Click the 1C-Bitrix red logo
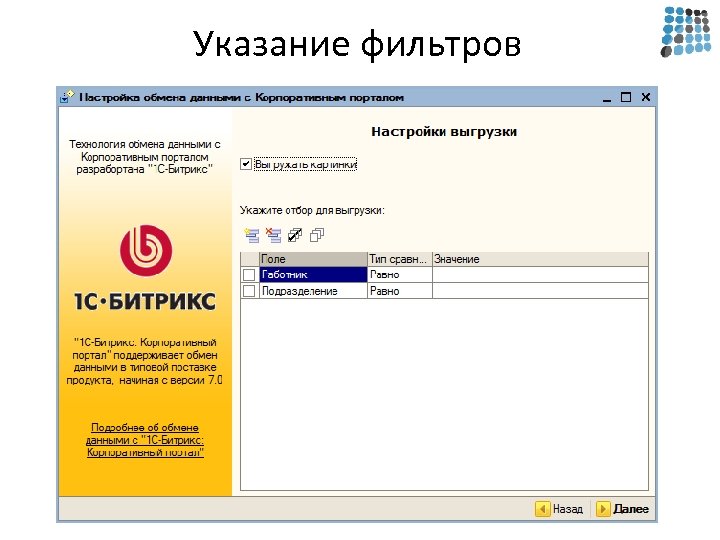This screenshot has width=720, height=540. (146, 251)
